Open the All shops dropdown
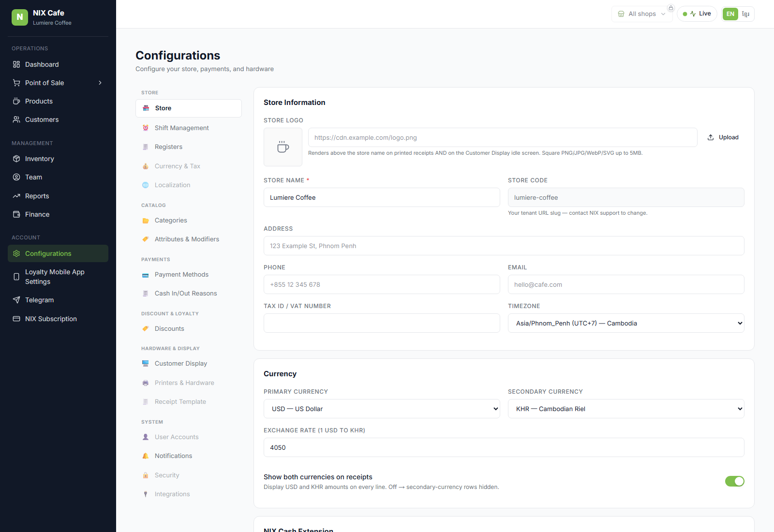This screenshot has height=532, width=774. [642, 14]
